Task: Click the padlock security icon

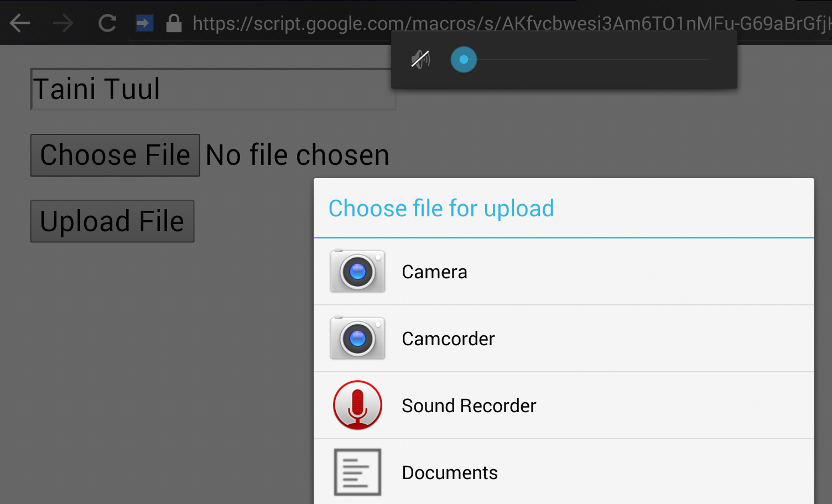Action: [174, 23]
